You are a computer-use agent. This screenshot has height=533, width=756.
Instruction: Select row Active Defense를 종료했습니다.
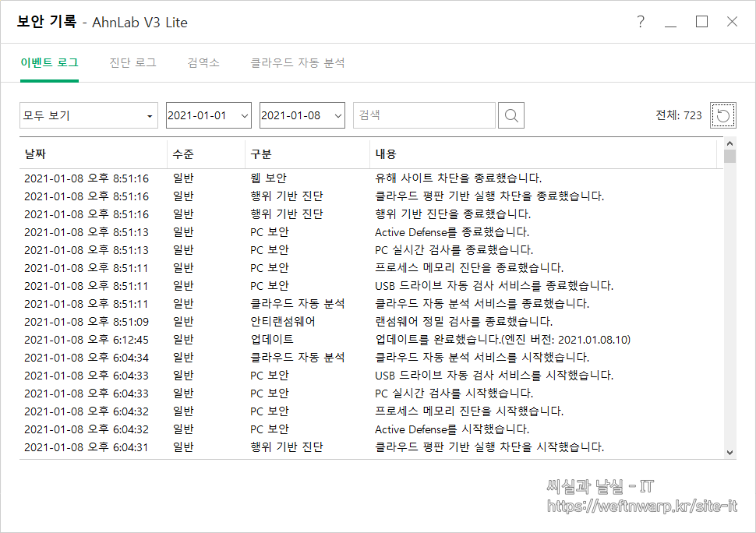pyautogui.click(x=371, y=231)
